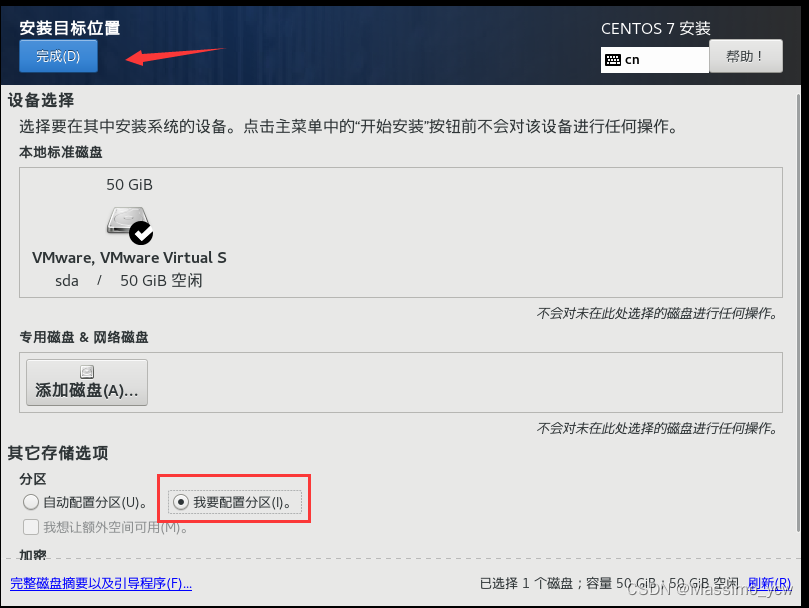
Task: Click the keyboard layout icon beside cn
Action: point(613,60)
